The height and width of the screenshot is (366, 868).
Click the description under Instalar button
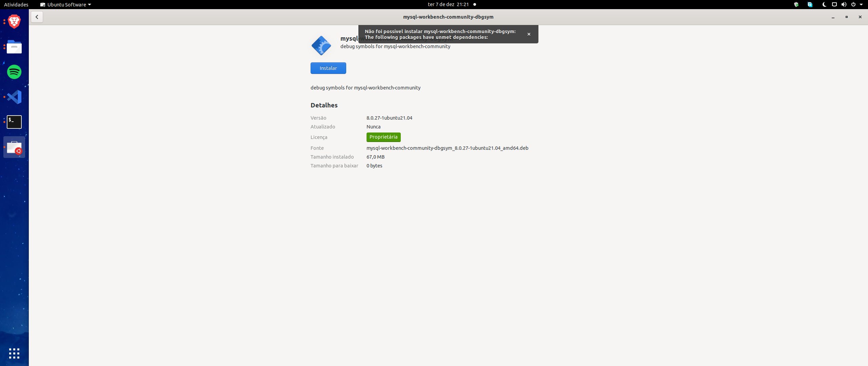(366, 88)
